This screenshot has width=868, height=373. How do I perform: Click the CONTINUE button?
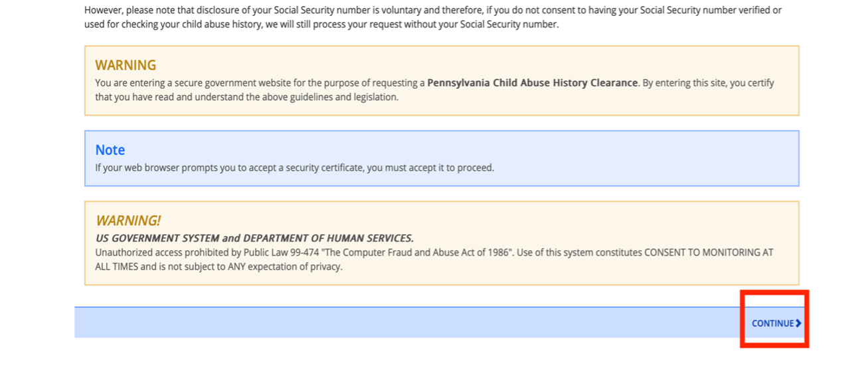pos(773,323)
